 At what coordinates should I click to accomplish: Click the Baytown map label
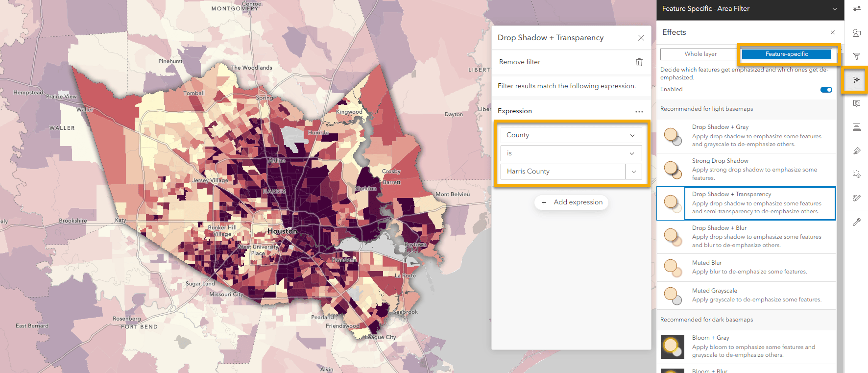click(415, 245)
